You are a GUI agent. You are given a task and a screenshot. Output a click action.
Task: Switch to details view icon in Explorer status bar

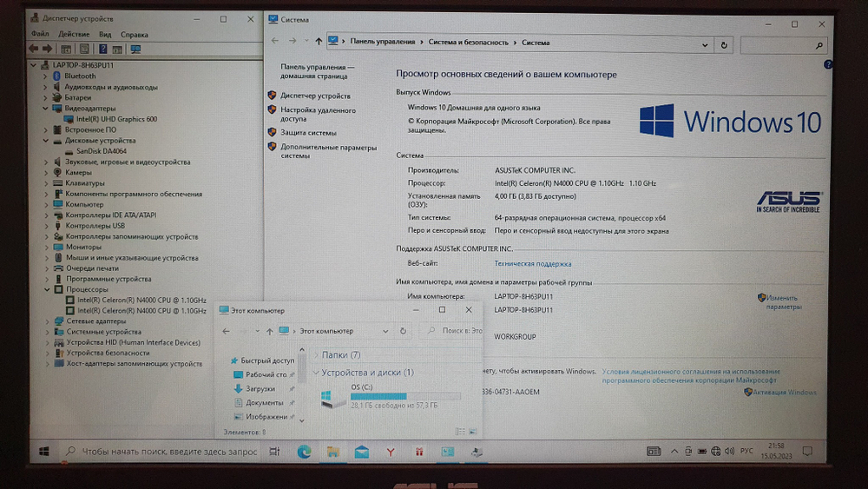coord(460,432)
